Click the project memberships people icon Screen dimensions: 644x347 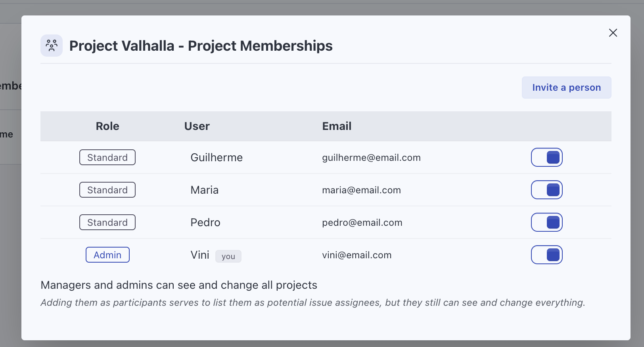pyautogui.click(x=52, y=46)
